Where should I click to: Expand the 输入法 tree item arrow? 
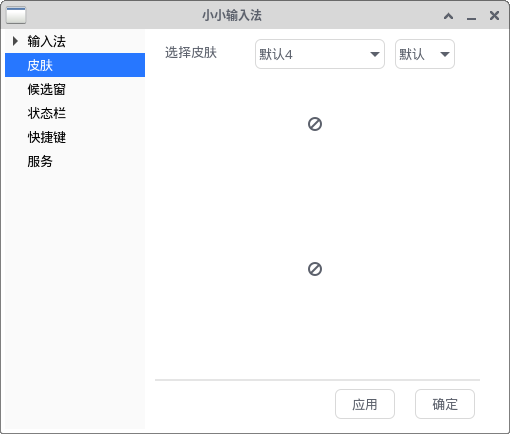click(15, 41)
